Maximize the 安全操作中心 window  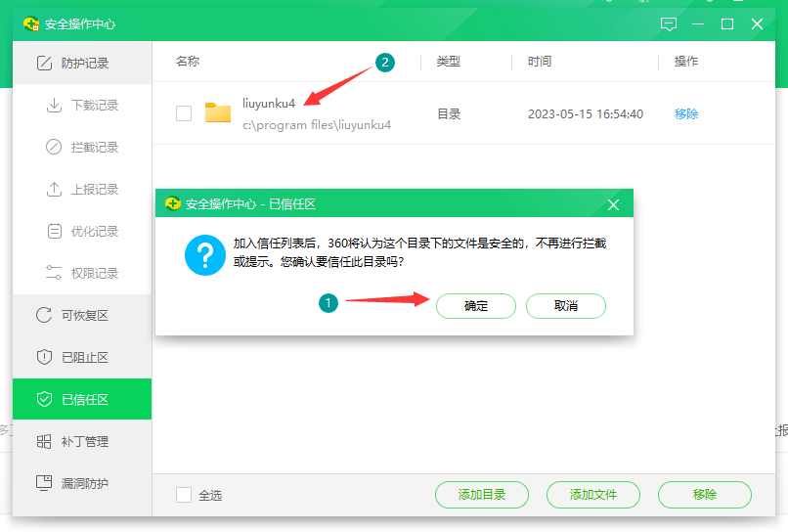pyautogui.click(x=727, y=24)
